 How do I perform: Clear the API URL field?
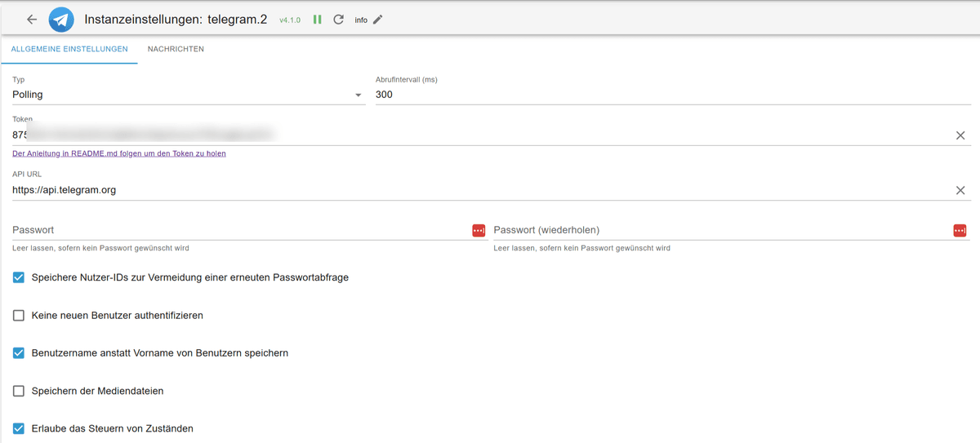[x=960, y=190]
